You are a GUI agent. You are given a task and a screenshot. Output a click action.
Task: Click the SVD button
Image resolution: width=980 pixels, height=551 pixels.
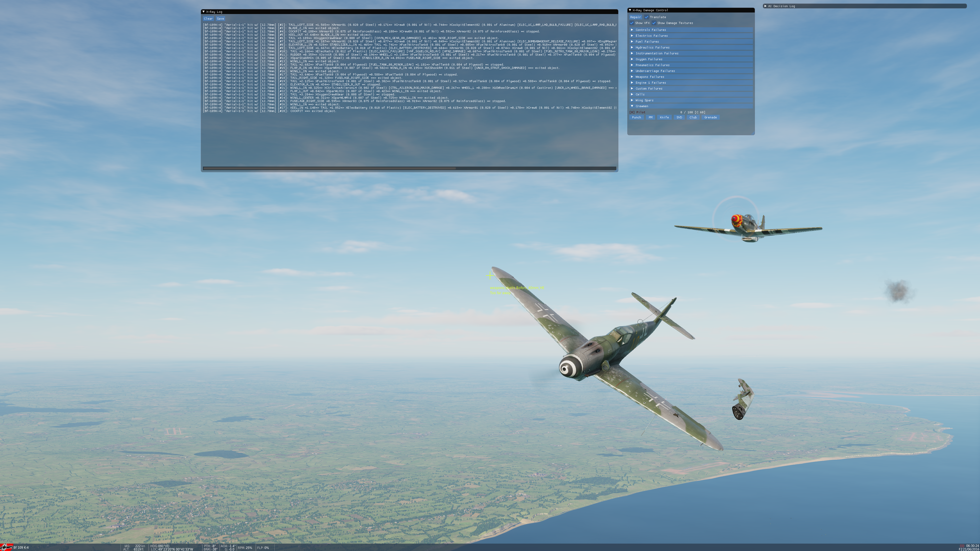click(x=679, y=118)
